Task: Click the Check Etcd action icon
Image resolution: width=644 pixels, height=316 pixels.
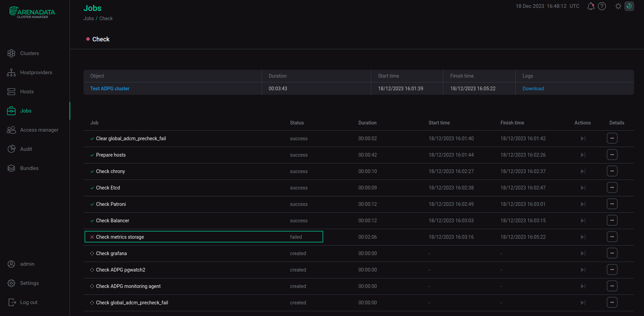Action: point(583,188)
